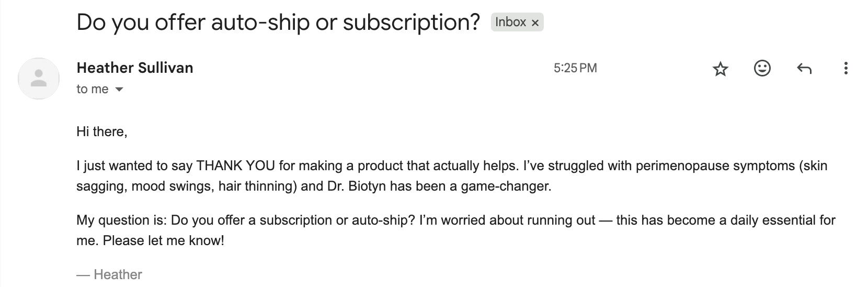Click the "— Heather" signature line
The image size is (868, 287).
tap(109, 274)
